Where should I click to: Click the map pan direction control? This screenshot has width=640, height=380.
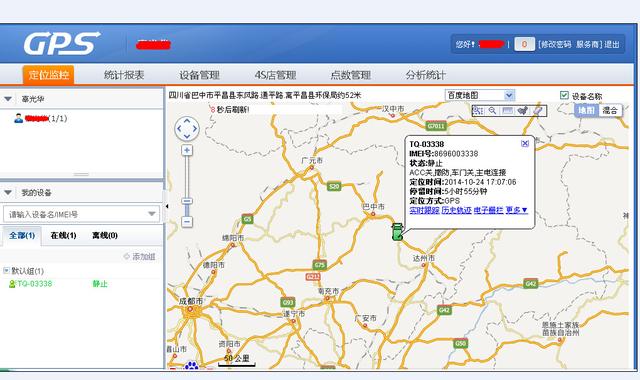[x=187, y=129]
